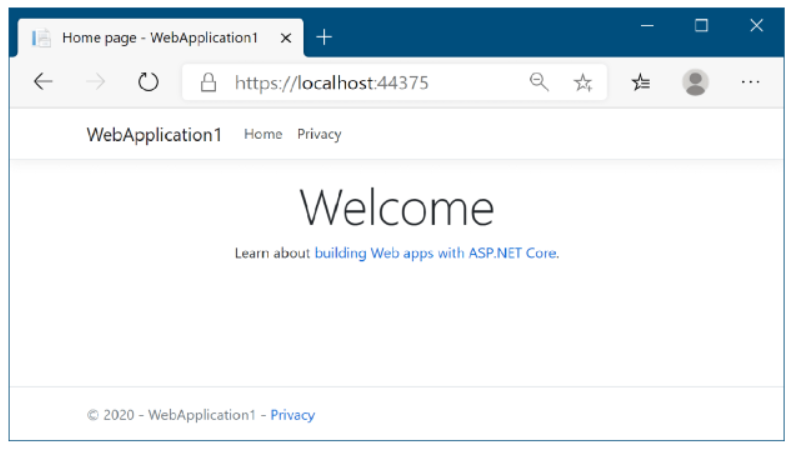Viewport: 794px width, 449px height.
Task: Open Privacy in the top navbar
Action: [x=319, y=135]
